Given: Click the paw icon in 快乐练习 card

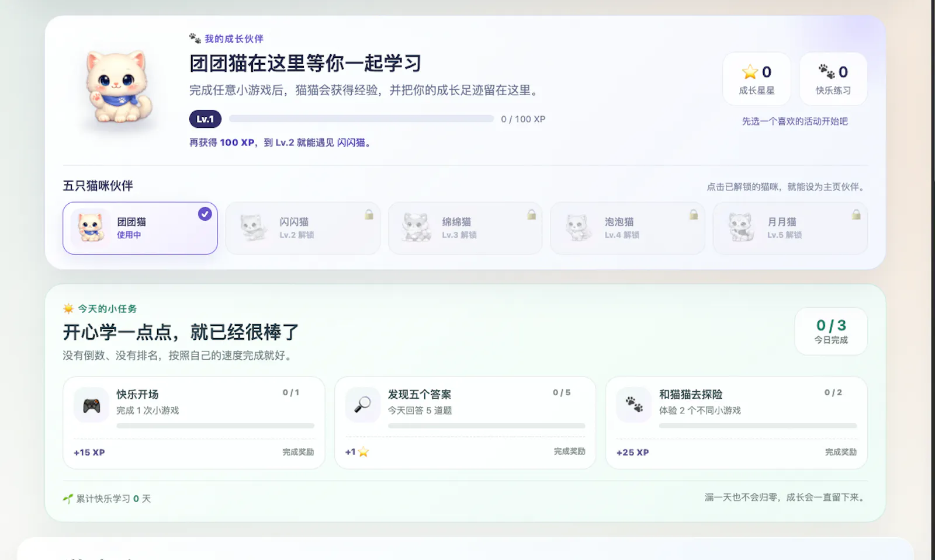Looking at the screenshot, I should tap(826, 72).
